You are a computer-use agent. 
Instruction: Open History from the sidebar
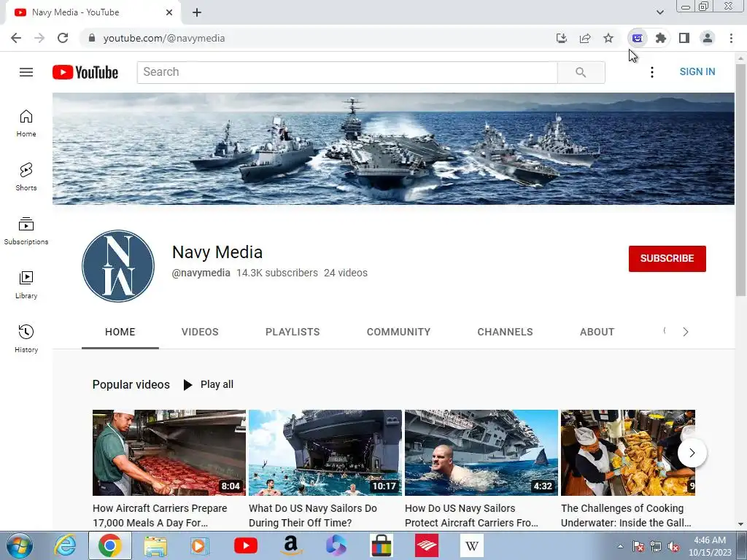pyautogui.click(x=26, y=338)
